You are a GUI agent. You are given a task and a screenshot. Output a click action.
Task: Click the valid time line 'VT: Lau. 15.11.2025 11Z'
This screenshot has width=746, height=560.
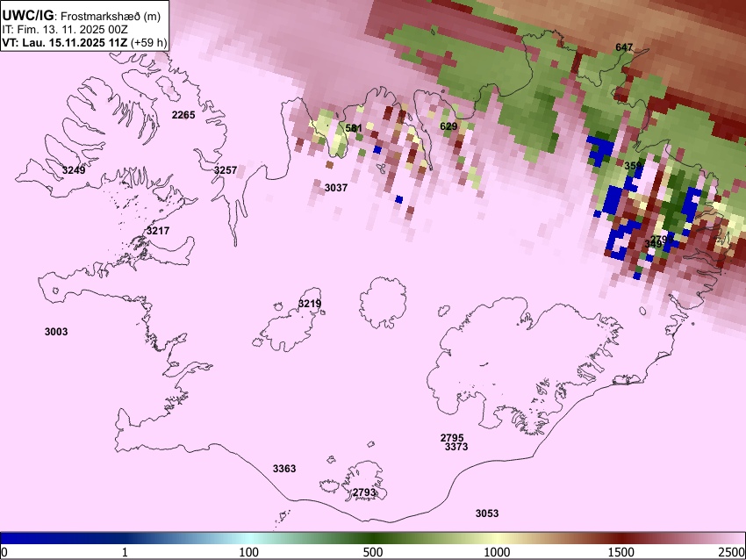(65, 43)
